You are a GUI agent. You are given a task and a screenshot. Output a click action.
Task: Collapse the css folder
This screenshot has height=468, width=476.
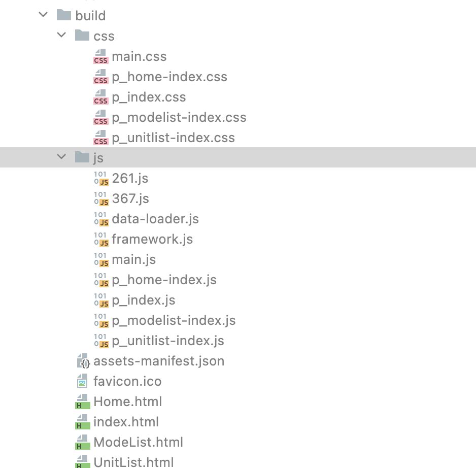coord(61,36)
